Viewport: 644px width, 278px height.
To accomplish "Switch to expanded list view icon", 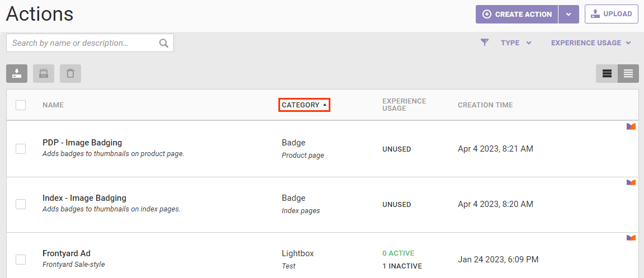I will pos(607,73).
